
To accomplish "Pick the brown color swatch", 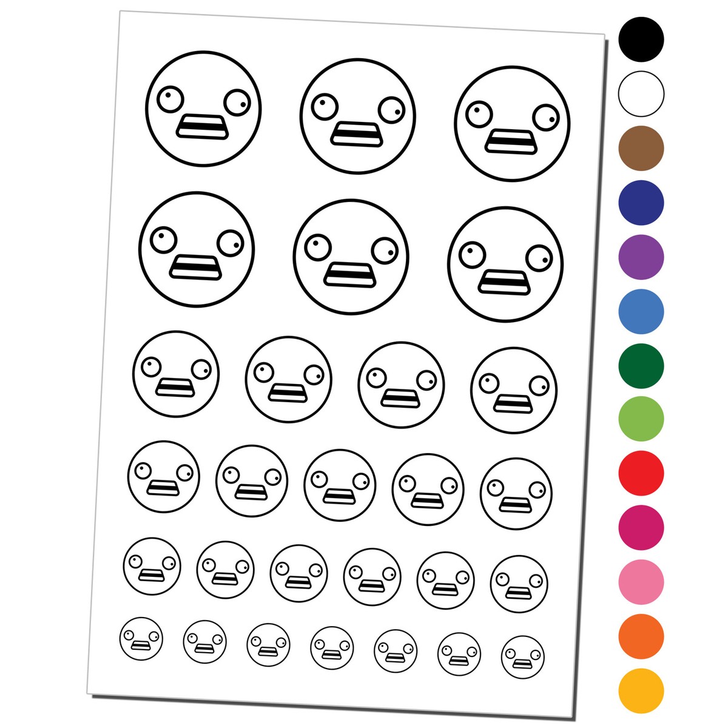I will [641, 149].
